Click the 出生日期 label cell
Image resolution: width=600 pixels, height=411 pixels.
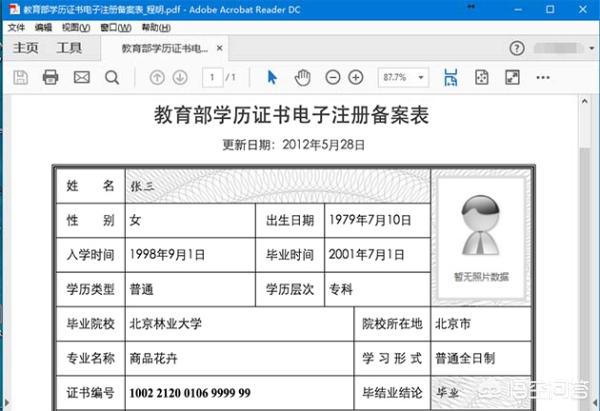[290, 220]
